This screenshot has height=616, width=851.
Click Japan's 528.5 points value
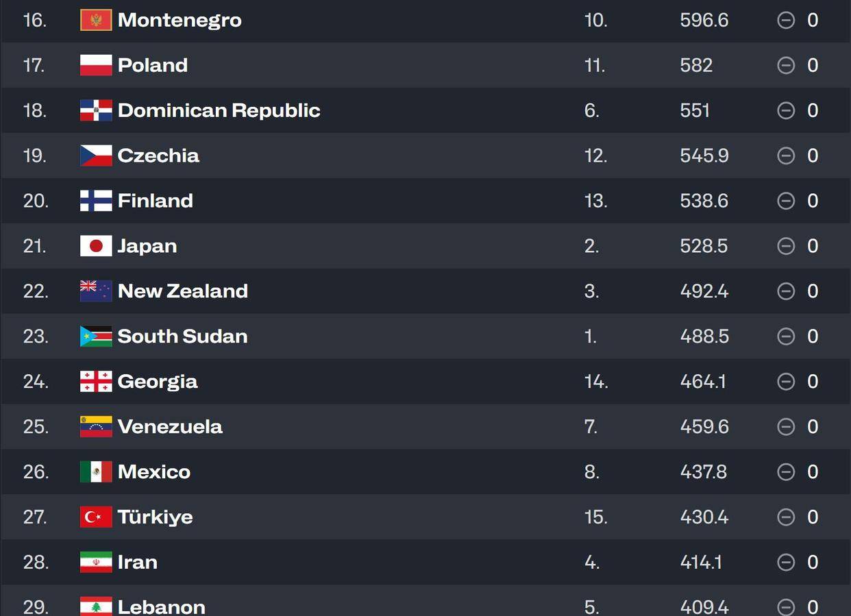pos(704,246)
